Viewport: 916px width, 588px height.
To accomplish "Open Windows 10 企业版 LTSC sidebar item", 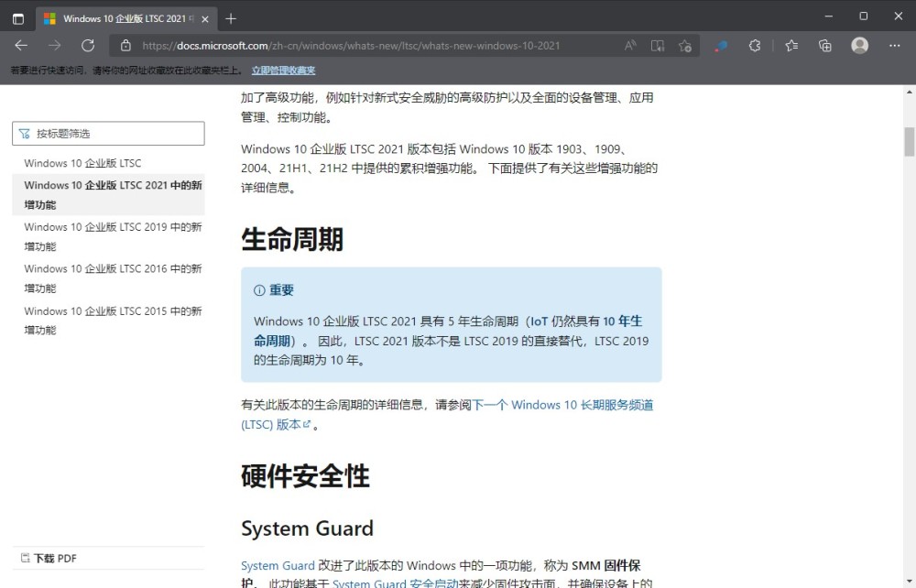I will click(x=82, y=163).
